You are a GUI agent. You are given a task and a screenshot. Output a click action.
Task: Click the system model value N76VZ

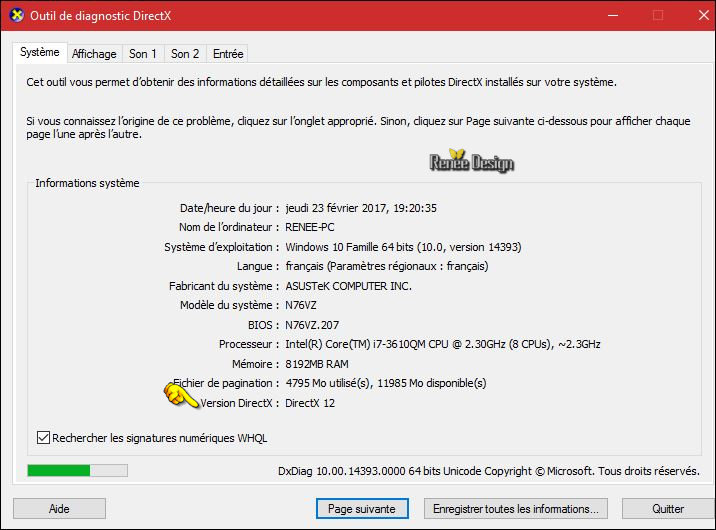301,305
